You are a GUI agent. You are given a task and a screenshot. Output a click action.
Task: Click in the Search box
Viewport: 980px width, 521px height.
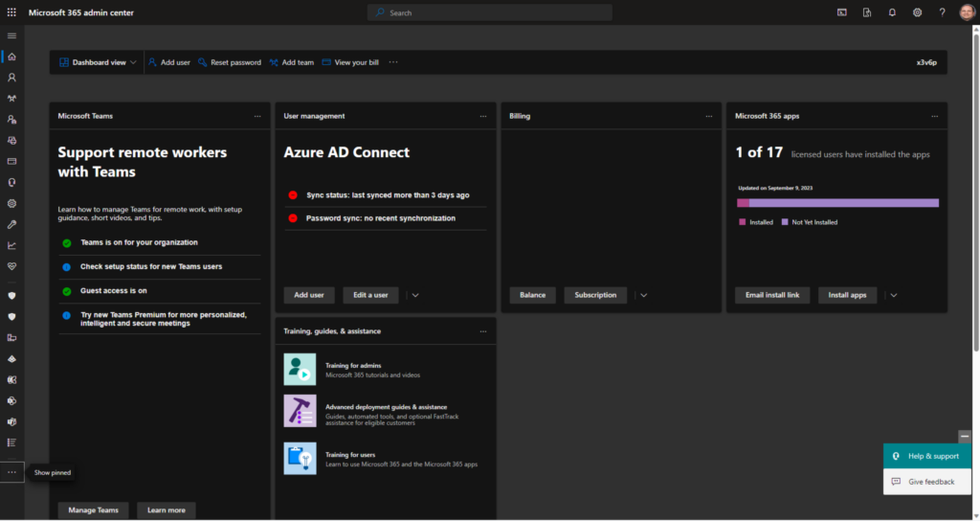click(490, 12)
